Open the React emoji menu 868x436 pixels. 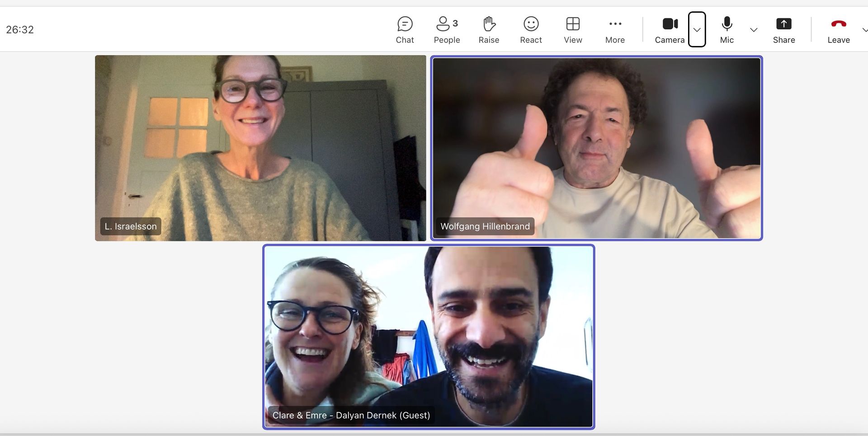(531, 30)
